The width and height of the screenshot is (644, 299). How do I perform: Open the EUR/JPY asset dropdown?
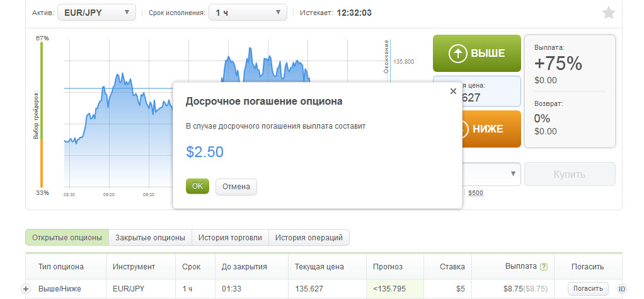[x=96, y=13]
